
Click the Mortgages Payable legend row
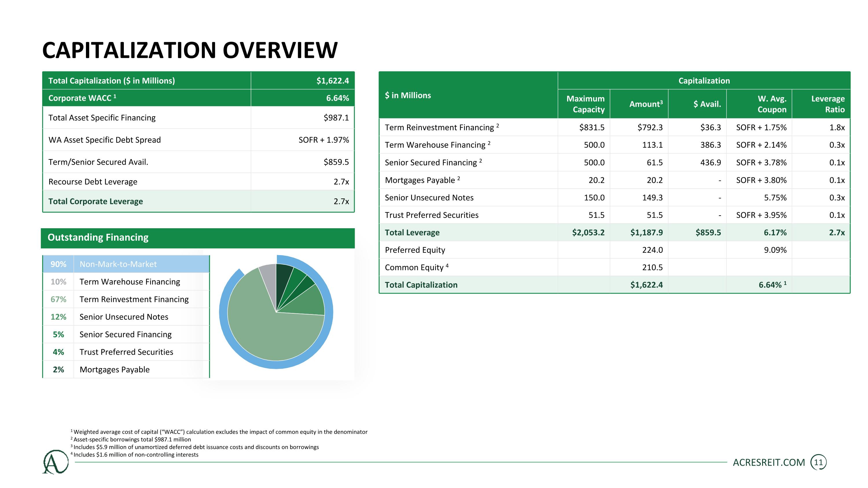[x=114, y=369]
